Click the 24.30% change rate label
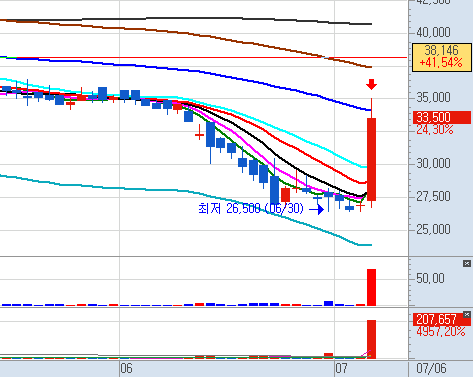 click(435, 129)
